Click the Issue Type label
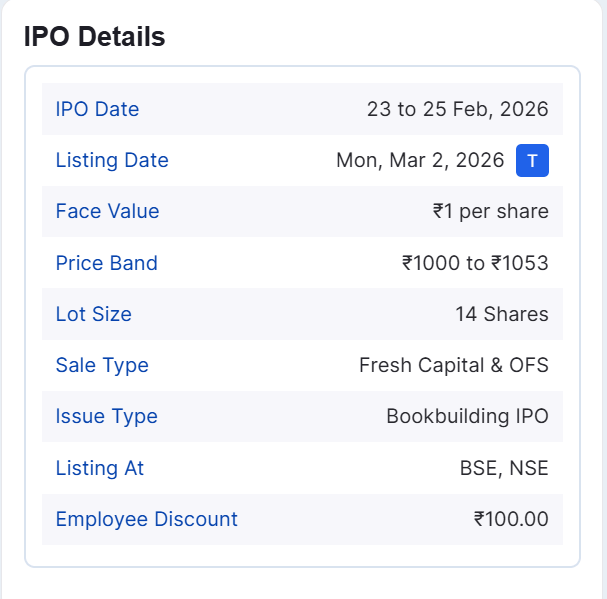607x599 pixels. pos(106,417)
